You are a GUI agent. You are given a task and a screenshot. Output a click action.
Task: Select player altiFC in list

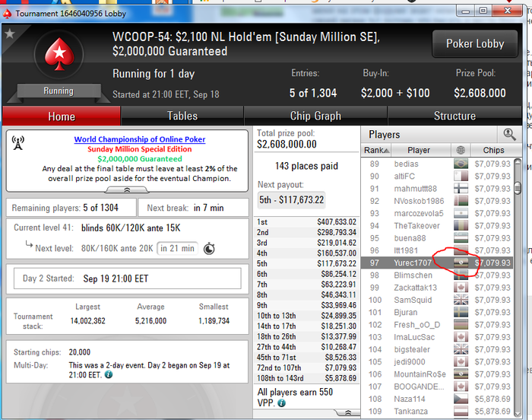click(437, 177)
